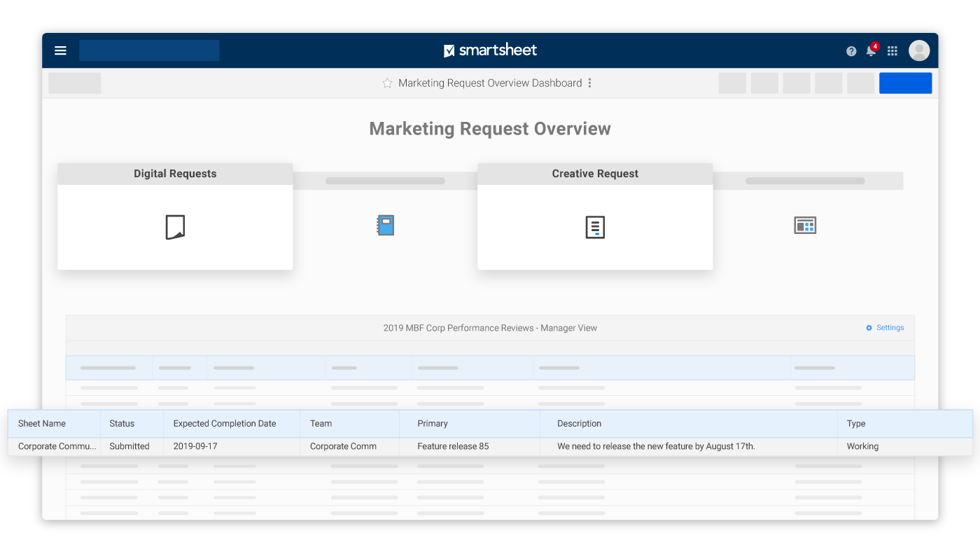Viewport: 980px width, 552px height.
Task: Open the apps grid launcher
Action: pos(892,51)
